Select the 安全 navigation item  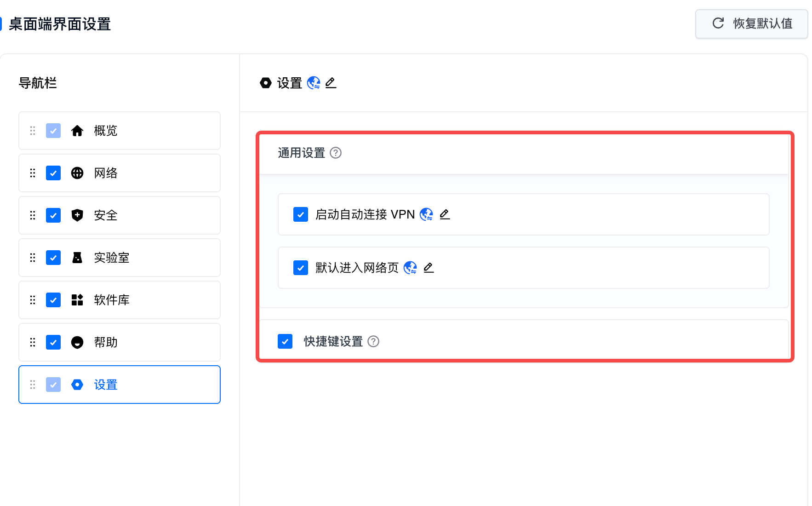(x=106, y=215)
